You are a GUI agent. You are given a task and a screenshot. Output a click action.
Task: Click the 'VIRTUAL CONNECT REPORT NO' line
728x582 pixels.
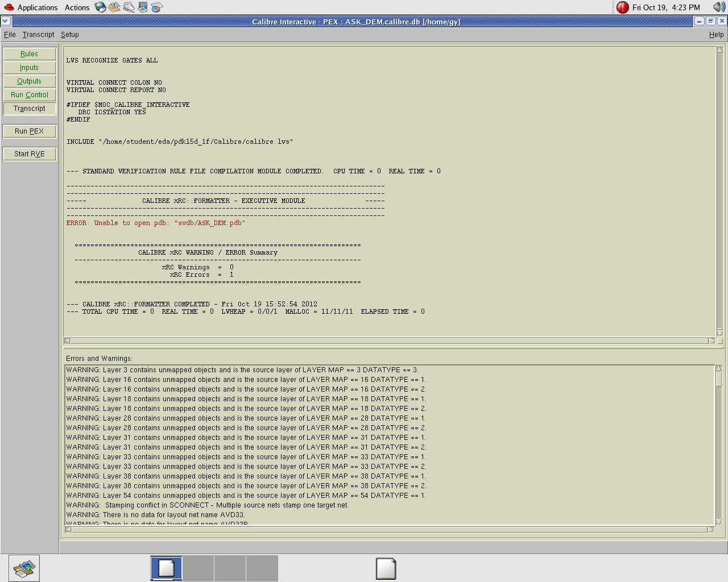(116, 90)
